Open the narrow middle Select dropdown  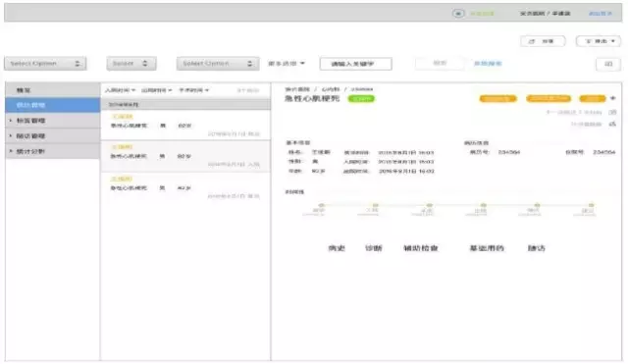point(131,64)
